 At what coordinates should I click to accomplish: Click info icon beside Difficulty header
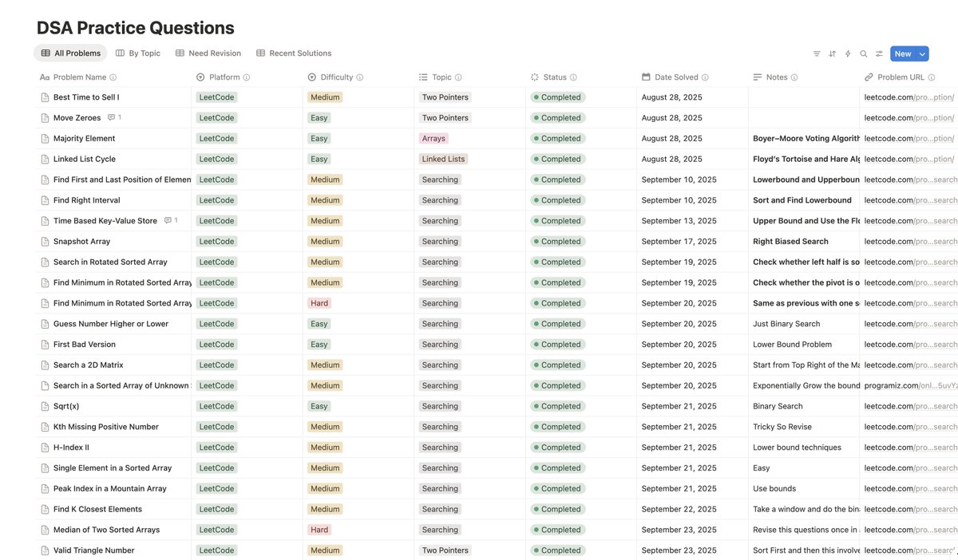359,77
